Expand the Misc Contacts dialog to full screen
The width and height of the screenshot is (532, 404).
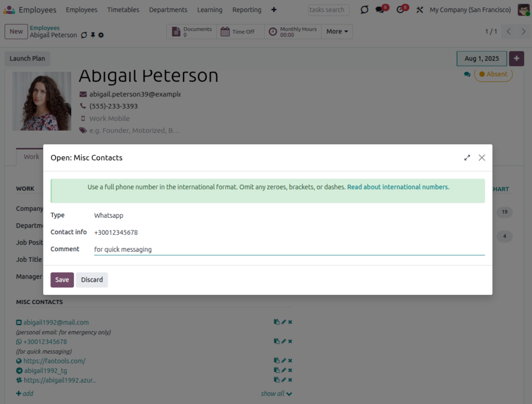(x=467, y=158)
